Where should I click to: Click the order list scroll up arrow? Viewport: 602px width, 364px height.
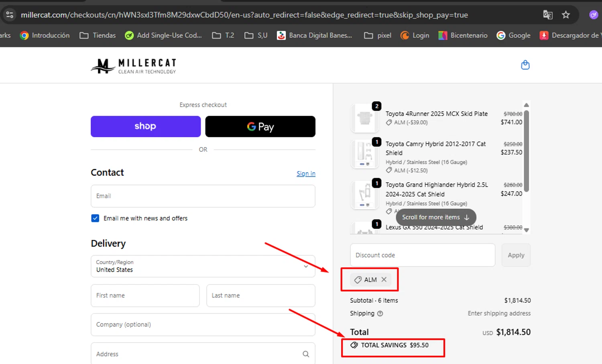point(526,105)
